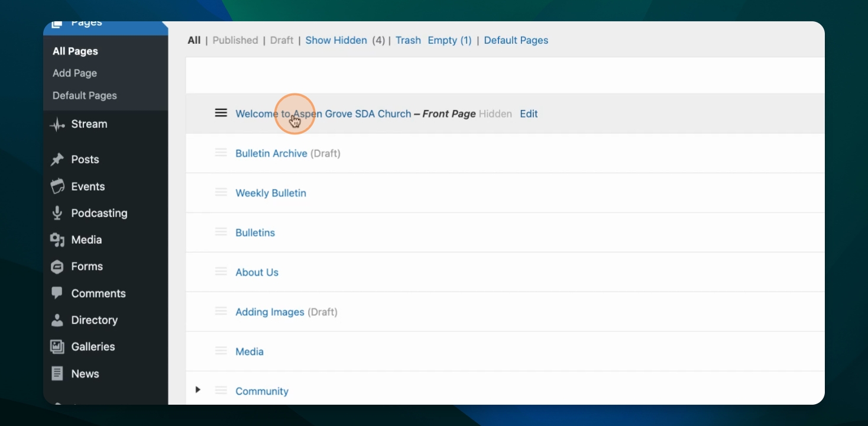Click drag handle beside About Us
This screenshot has height=426, width=868.
tap(221, 272)
